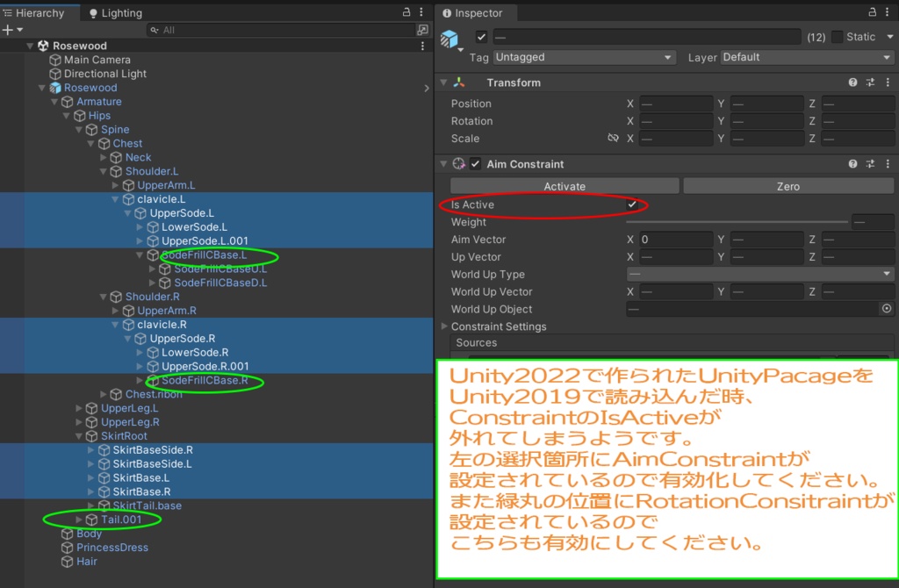Collapse the Transform component foldout

[x=443, y=82]
